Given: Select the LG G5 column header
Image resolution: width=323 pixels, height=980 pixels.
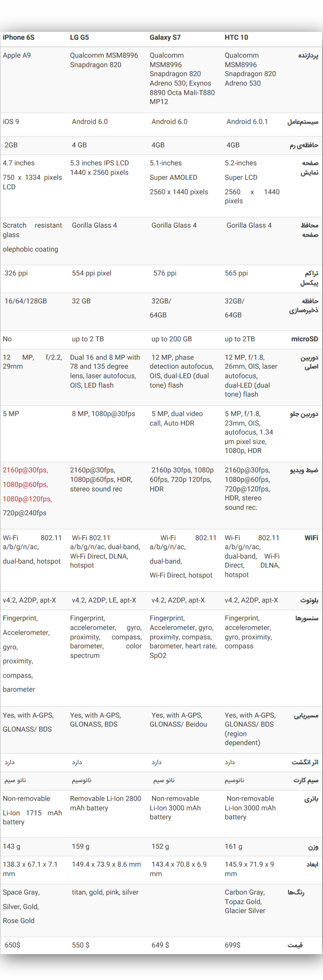Looking at the screenshot, I should (79, 37).
